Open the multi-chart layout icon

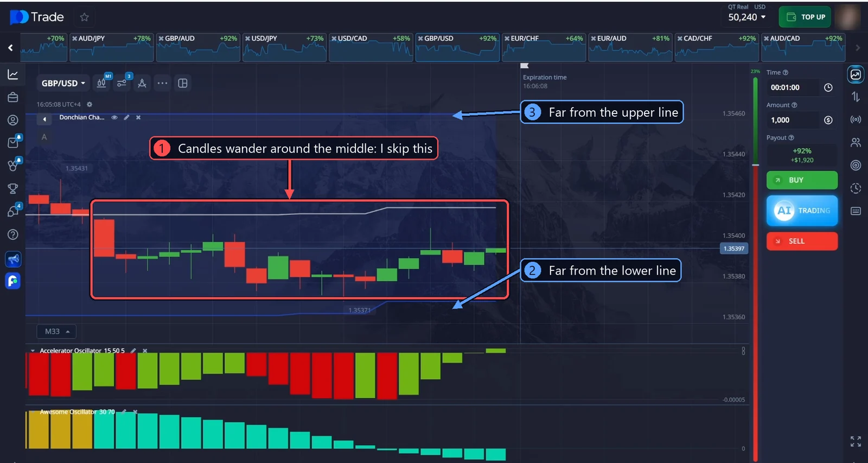click(183, 83)
